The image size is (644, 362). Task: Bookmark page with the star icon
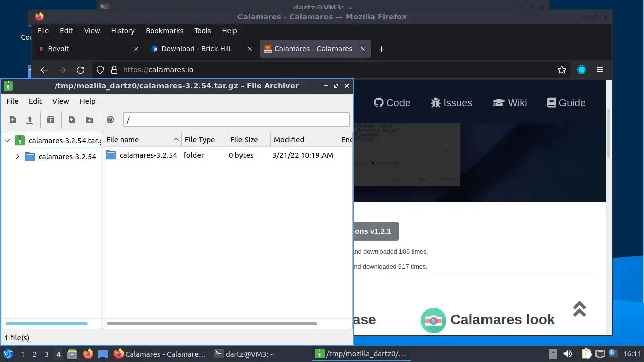point(562,70)
